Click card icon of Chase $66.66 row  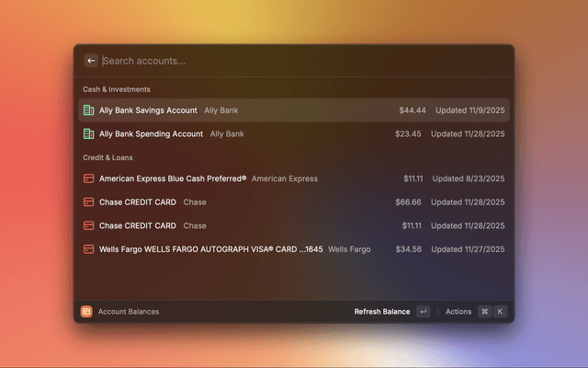click(89, 201)
